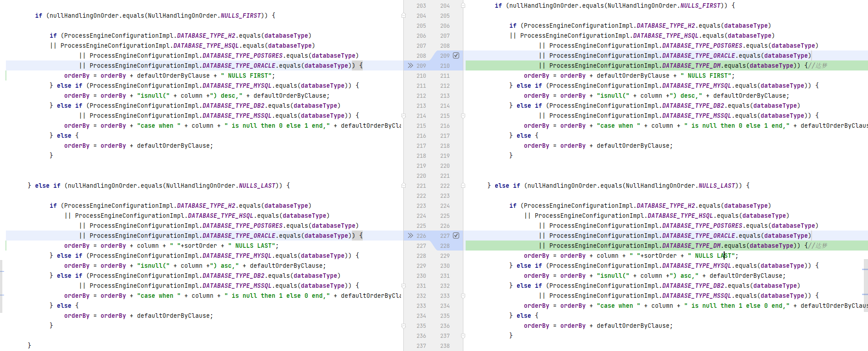Toggle the include checkbox beside right line 227
This screenshot has height=351, width=868.
click(456, 236)
